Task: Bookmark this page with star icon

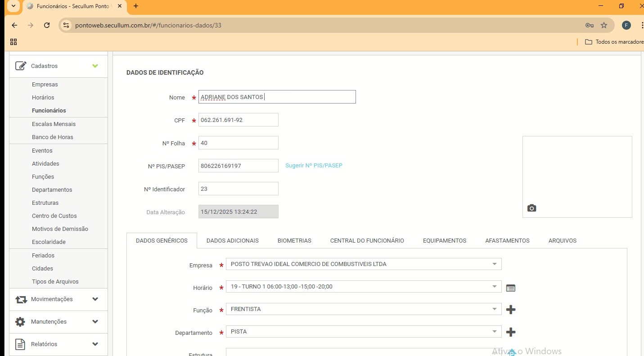Action: point(604,25)
